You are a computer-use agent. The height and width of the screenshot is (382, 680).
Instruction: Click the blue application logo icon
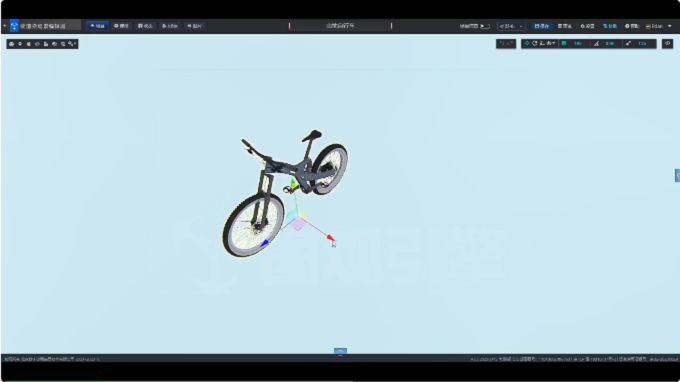(14, 26)
